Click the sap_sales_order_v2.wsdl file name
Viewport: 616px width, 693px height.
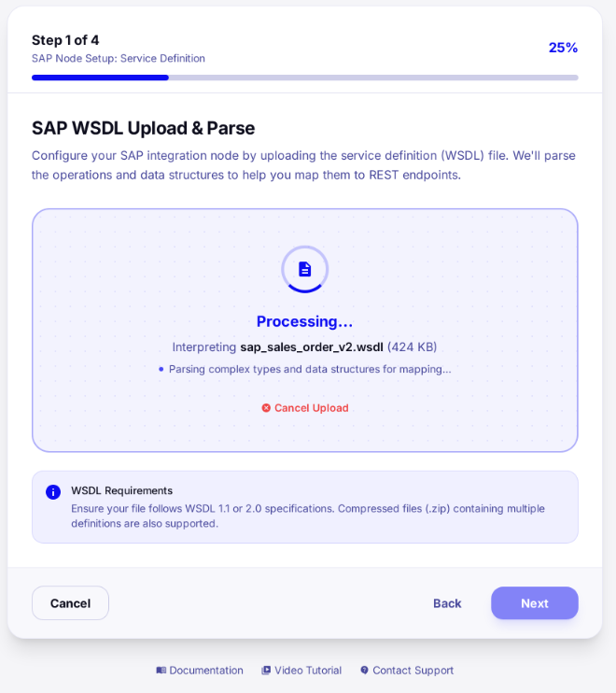pyautogui.click(x=312, y=346)
